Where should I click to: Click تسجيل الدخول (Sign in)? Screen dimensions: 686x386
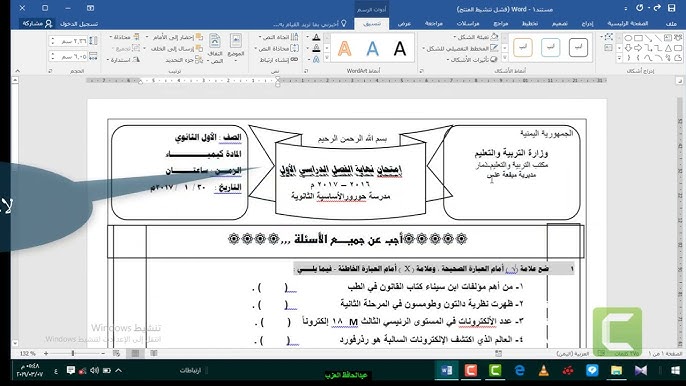79,24
